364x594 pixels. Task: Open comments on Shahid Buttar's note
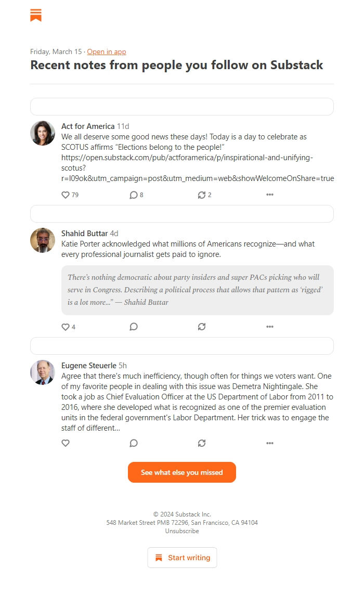(x=134, y=327)
